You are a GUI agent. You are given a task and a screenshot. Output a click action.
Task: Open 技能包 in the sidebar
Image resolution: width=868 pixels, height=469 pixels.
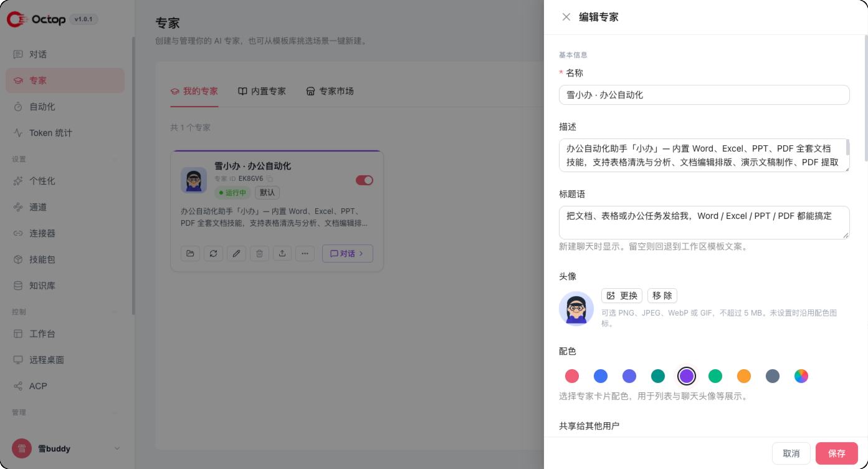65,259
